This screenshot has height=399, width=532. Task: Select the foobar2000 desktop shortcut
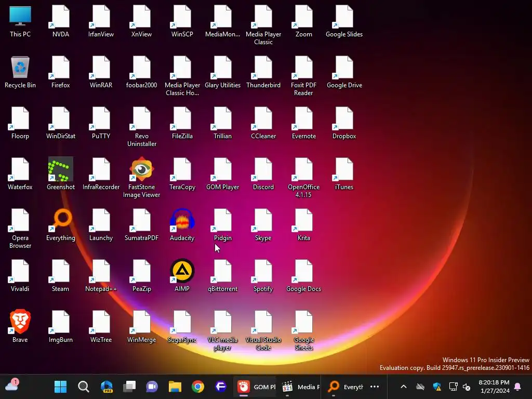141,72
